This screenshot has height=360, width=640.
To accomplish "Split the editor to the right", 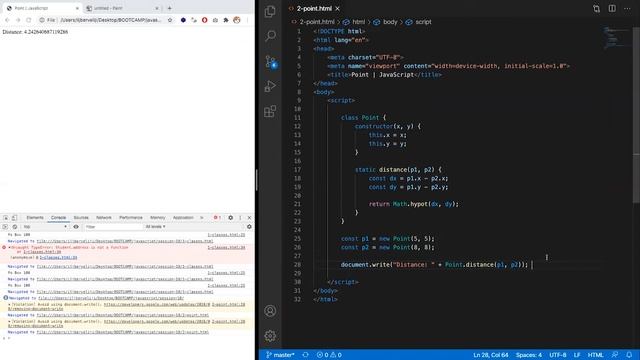I will point(612,9).
